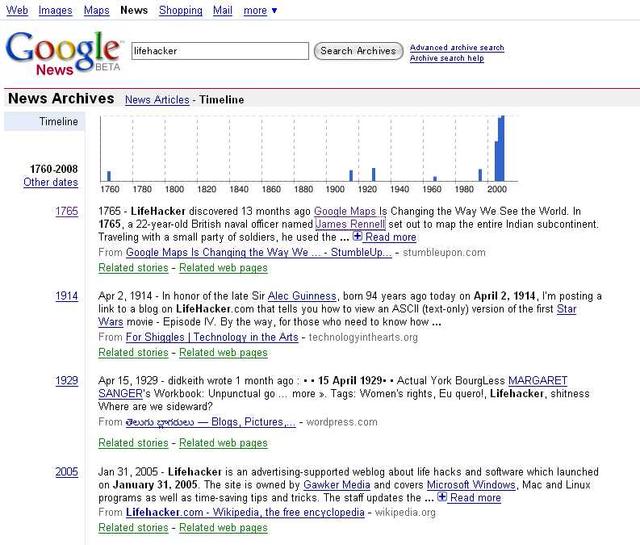
Task: Open the Advanced archive search link
Action: pyautogui.click(x=457, y=47)
